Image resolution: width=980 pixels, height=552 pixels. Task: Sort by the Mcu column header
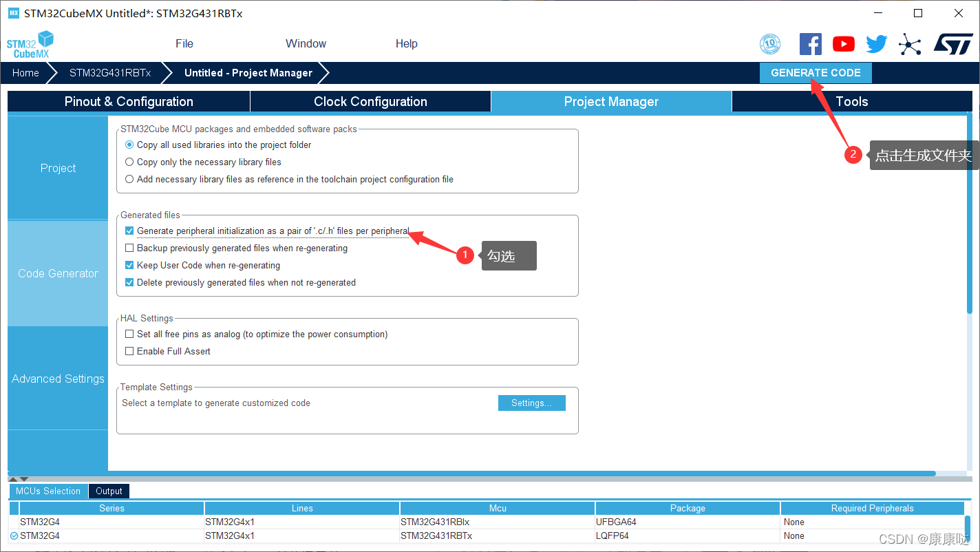coord(498,508)
